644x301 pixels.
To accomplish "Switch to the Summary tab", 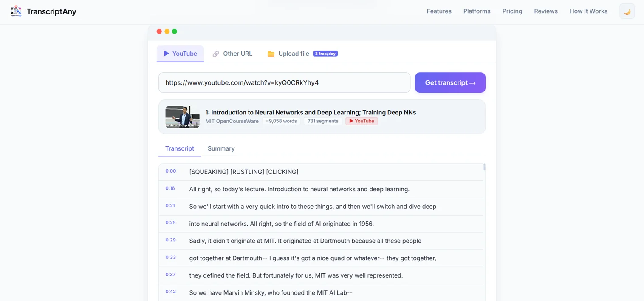I will (x=221, y=148).
